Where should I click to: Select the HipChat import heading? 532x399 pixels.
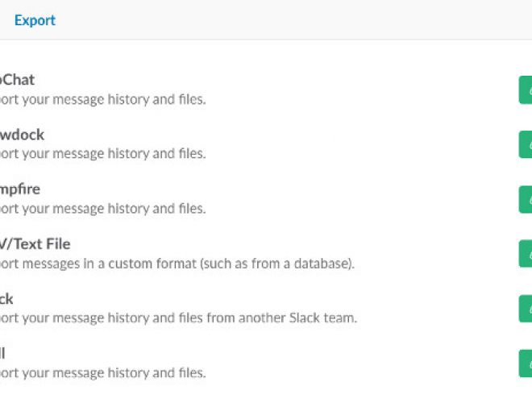(x=17, y=80)
